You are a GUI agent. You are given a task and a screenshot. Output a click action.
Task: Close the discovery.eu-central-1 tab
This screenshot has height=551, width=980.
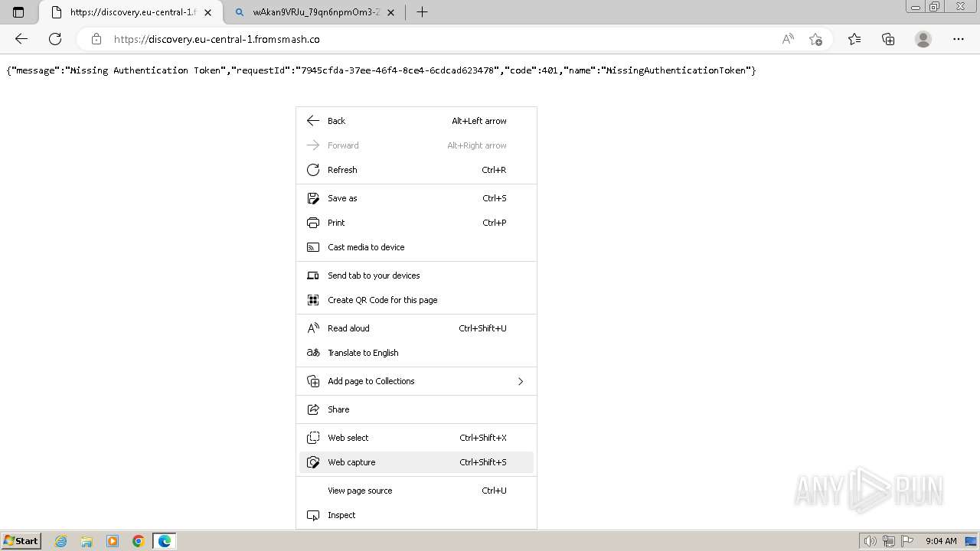(207, 12)
